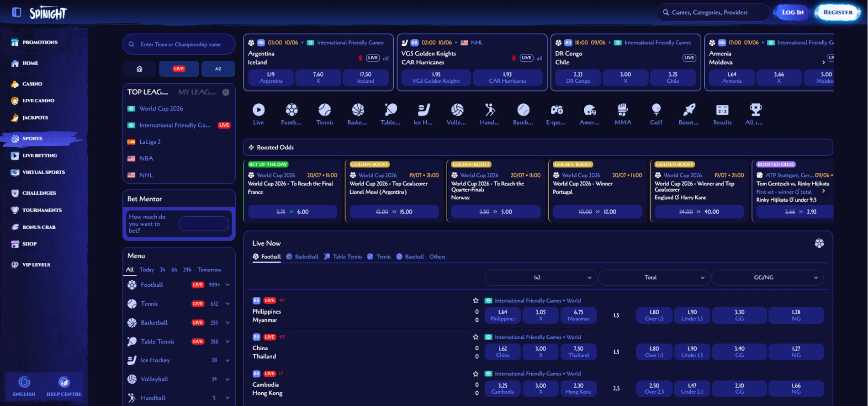Open the 1x2 market dropdown
Screen dimensions: 868x406
coord(540,278)
